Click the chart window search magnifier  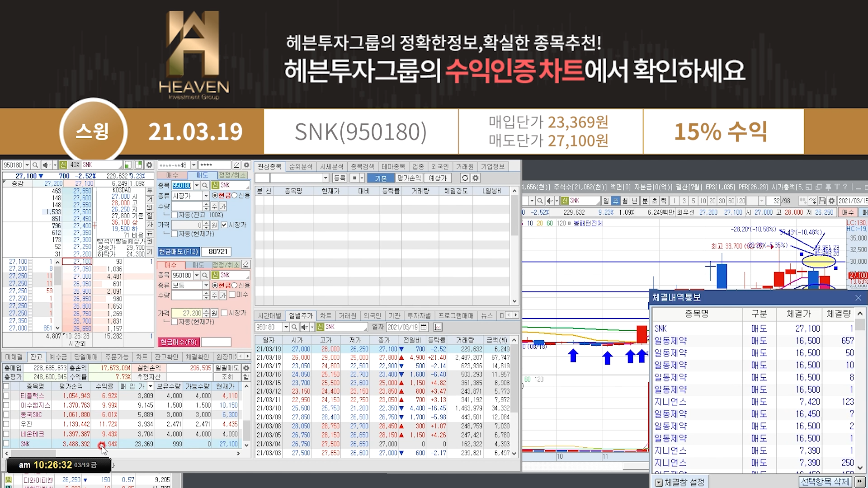(540, 201)
